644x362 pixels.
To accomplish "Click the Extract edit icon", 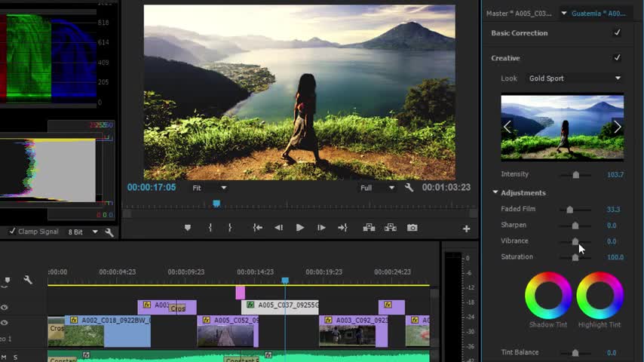I will pos(390,228).
